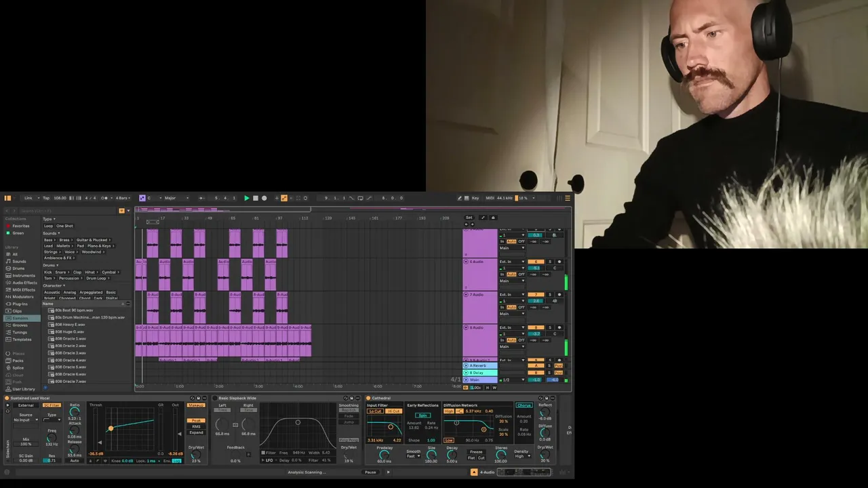Arm the 8 Audio track for recording

click(x=559, y=328)
